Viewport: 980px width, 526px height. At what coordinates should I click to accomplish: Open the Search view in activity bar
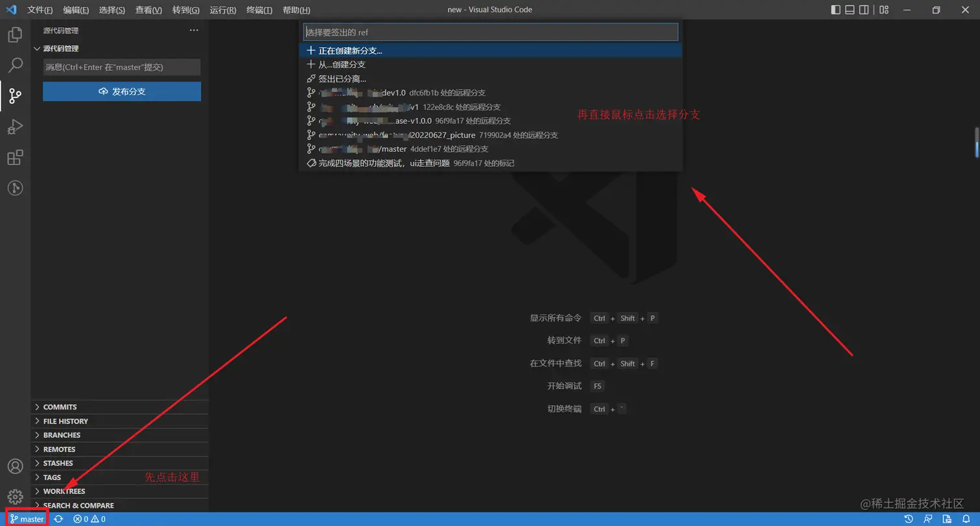click(15, 66)
